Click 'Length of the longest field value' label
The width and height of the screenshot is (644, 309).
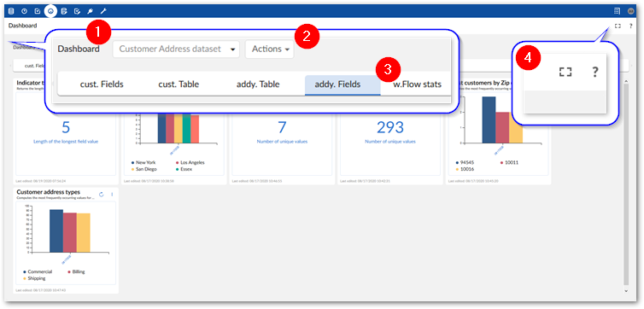point(66,142)
